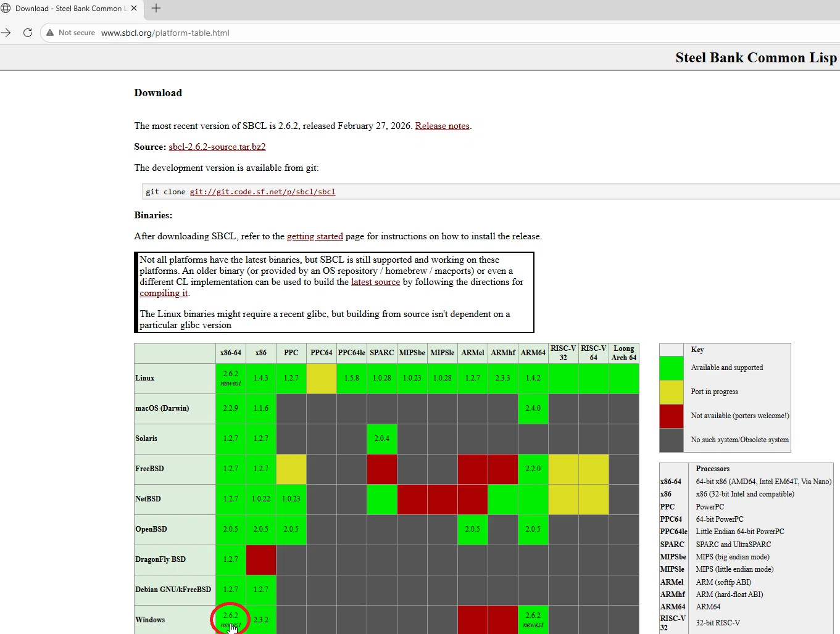This screenshot has height=634, width=840.
Task: Click the macOS ARM64 2.4.0 cell
Action: pyautogui.click(x=533, y=408)
